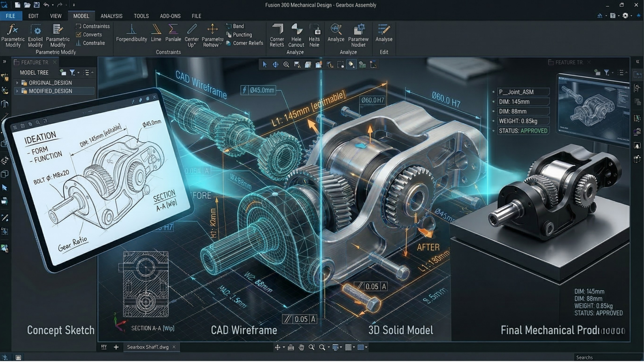Select the arrow pointer in viewport toolbar

tap(264, 65)
